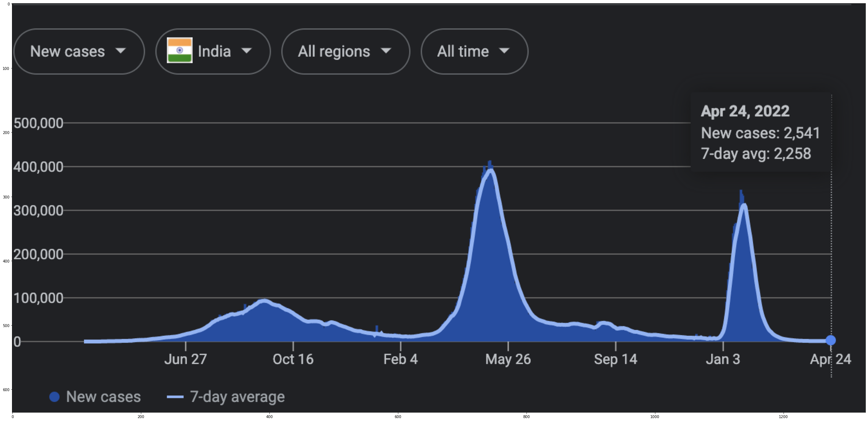868x421 pixels.
Task: Click the Oct 16 axis label
Action: pyautogui.click(x=293, y=359)
